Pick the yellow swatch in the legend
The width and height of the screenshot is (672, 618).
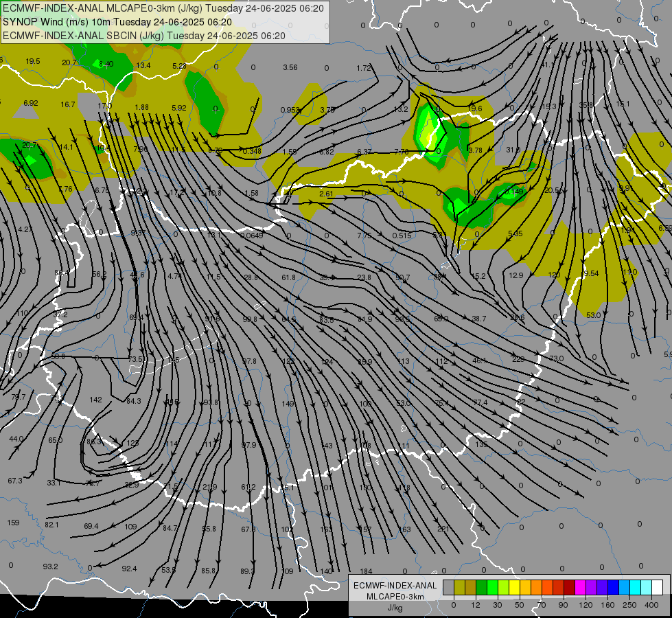[x=514, y=587]
